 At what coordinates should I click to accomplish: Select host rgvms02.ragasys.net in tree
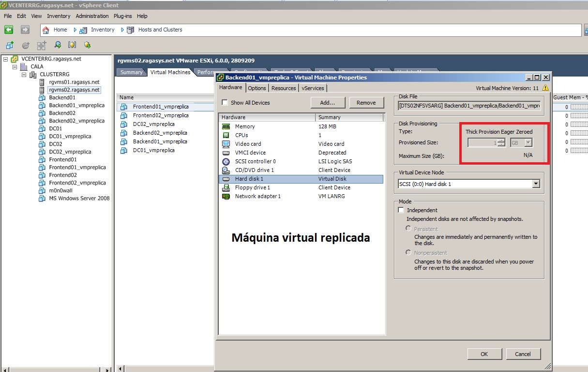click(74, 90)
